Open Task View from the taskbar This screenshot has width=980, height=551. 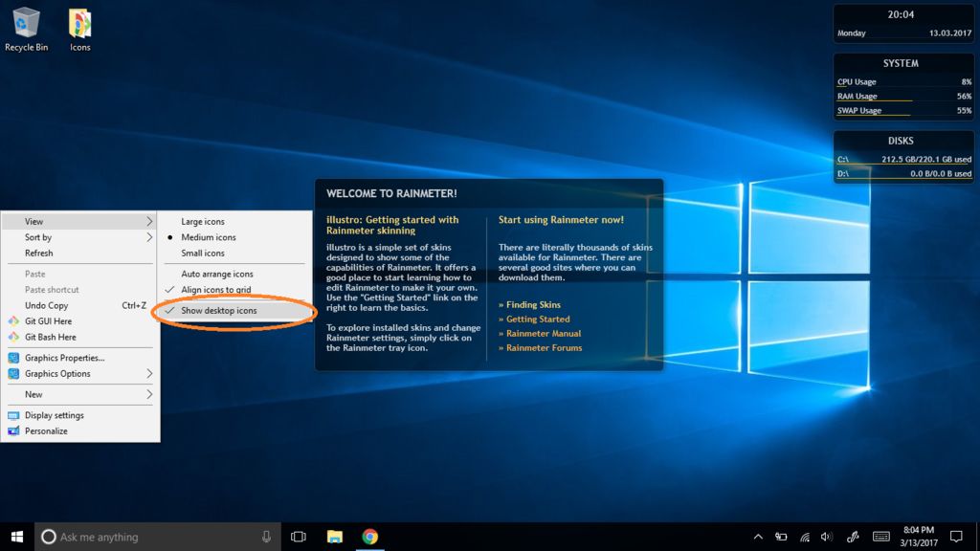(298, 537)
